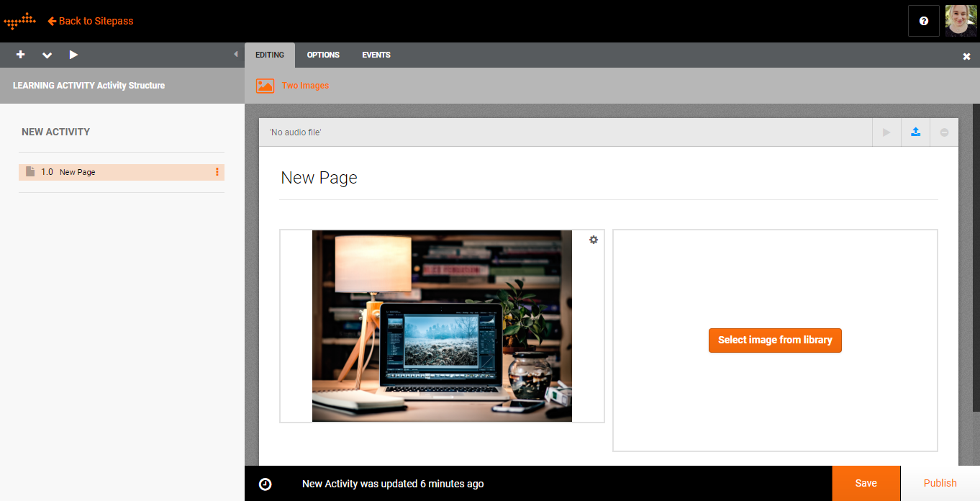Screen dimensions: 980x501
Task: Switch to the Options tab
Action: tap(323, 55)
